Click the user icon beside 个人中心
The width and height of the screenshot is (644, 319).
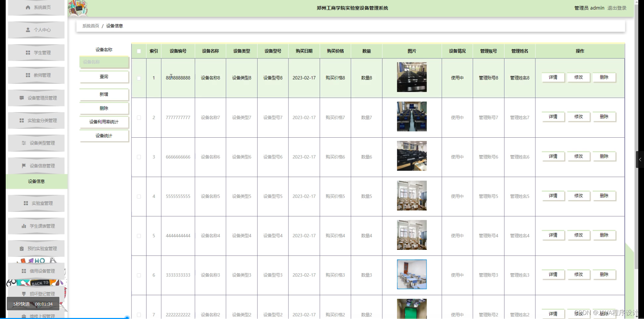[x=28, y=30]
